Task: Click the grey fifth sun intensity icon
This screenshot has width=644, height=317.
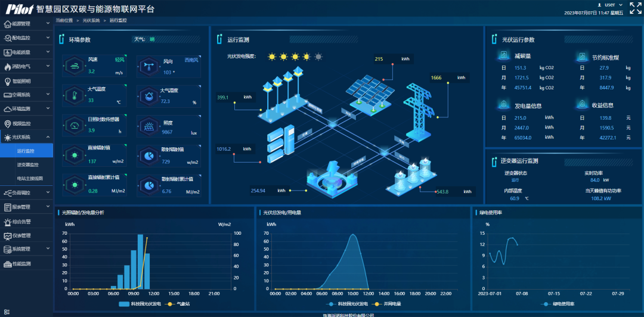Action: click(x=318, y=57)
